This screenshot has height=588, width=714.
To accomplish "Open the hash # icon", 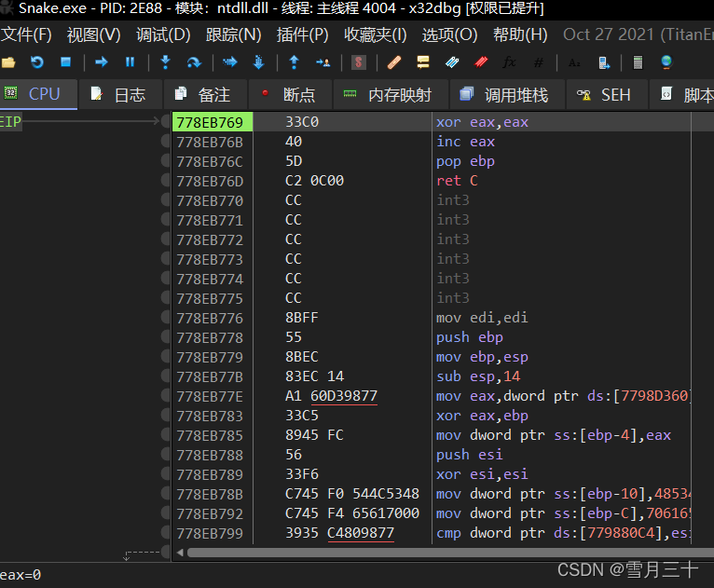I will 538,62.
